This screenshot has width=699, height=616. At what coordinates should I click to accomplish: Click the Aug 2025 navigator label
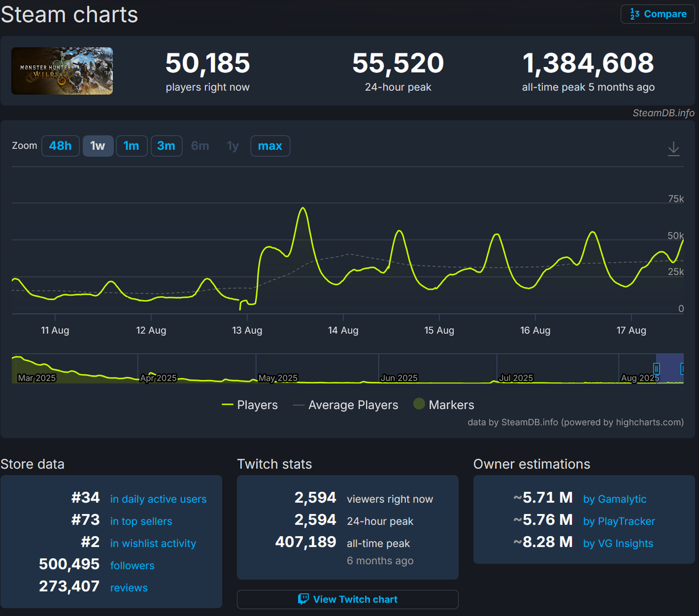click(640, 378)
